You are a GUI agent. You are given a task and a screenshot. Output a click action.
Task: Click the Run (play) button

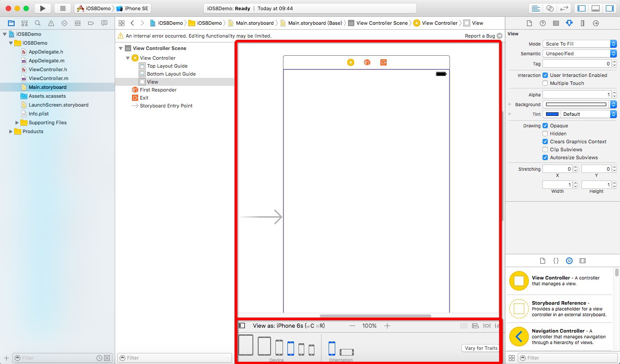click(x=43, y=8)
